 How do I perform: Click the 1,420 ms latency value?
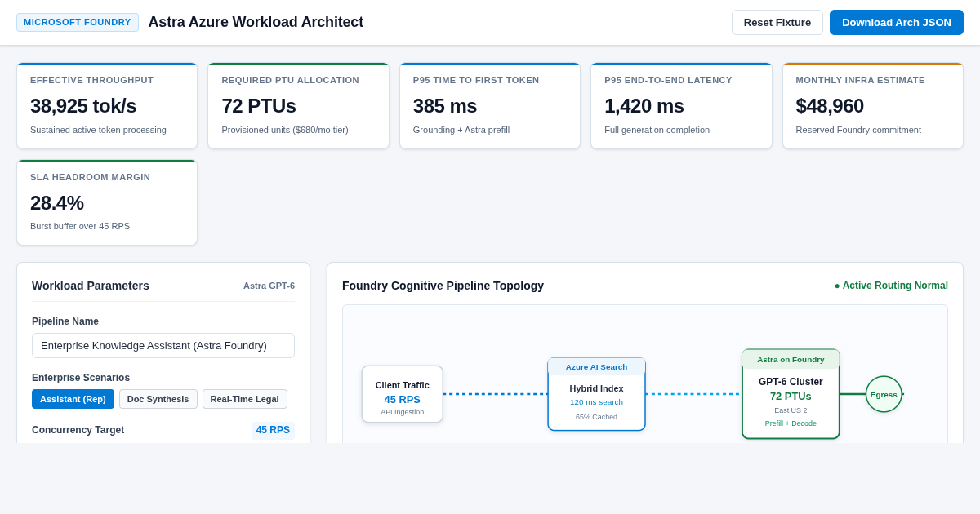(644, 106)
